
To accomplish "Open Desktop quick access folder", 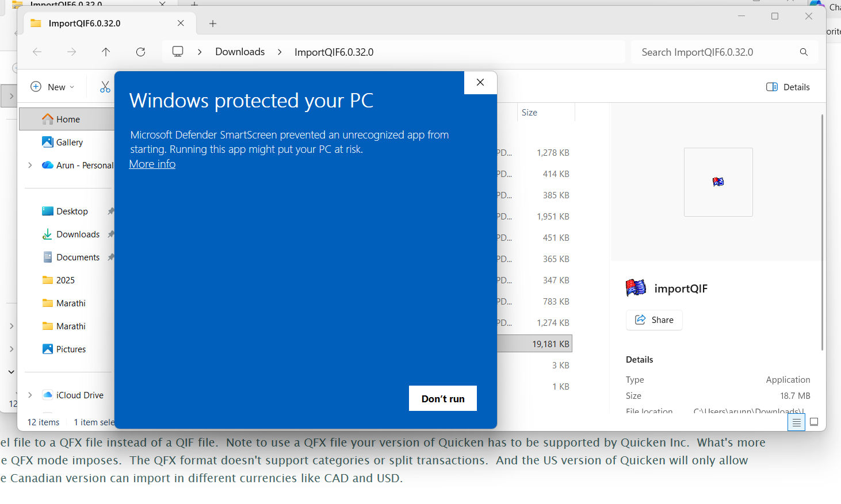I will point(72,211).
